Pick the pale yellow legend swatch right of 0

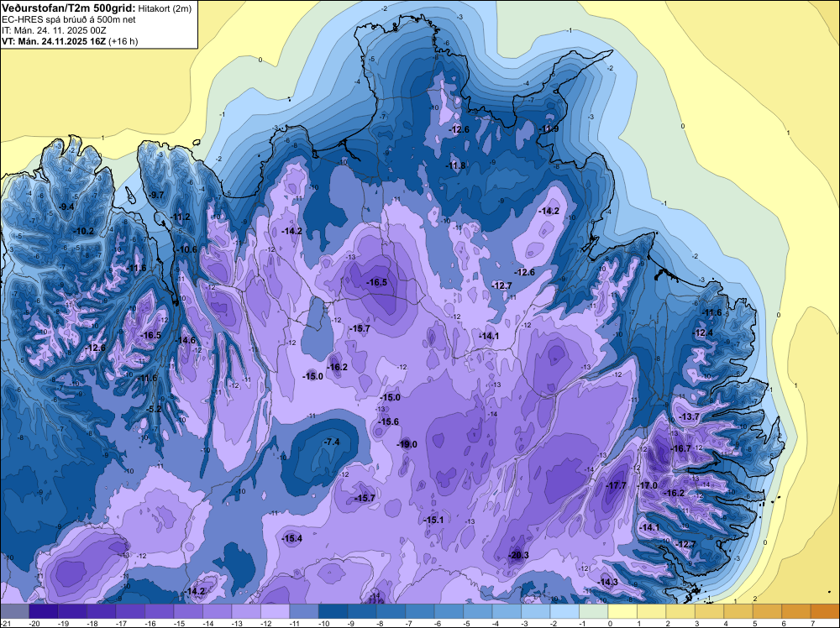coord(623,611)
